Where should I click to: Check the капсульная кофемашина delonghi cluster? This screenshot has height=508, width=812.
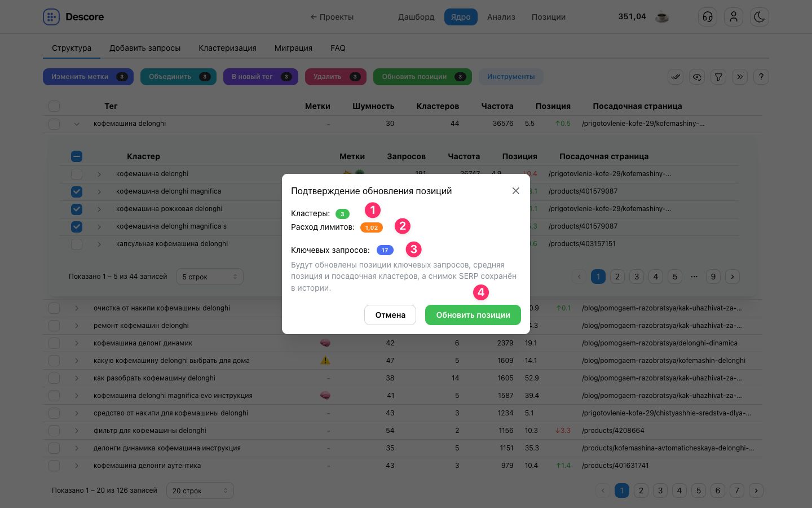[77, 244]
